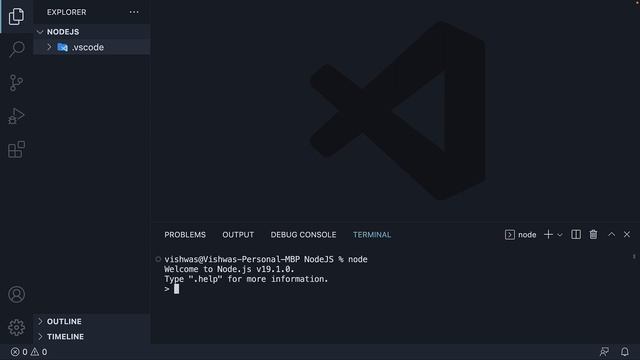The image size is (640, 360).
Task: Select the TERMINAL tab
Action: (x=372, y=235)
